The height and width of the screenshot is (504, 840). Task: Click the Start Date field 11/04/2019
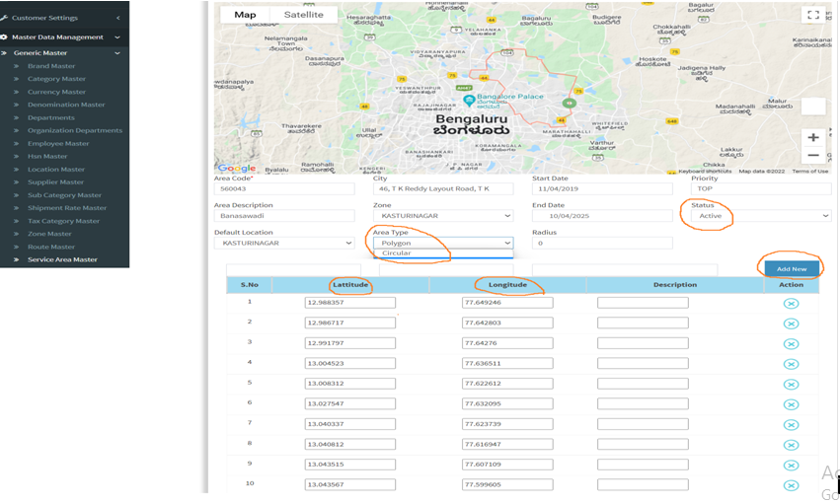tap(602, 188)
